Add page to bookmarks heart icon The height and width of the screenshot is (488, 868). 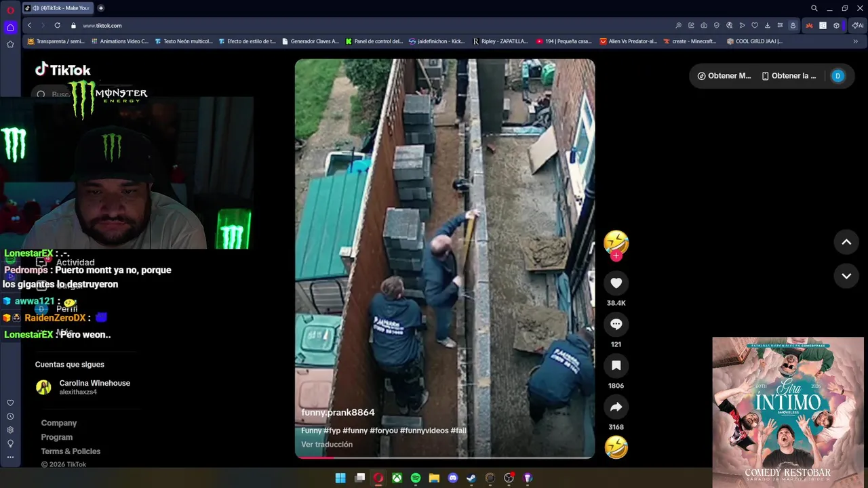click(x=755, y=26)
